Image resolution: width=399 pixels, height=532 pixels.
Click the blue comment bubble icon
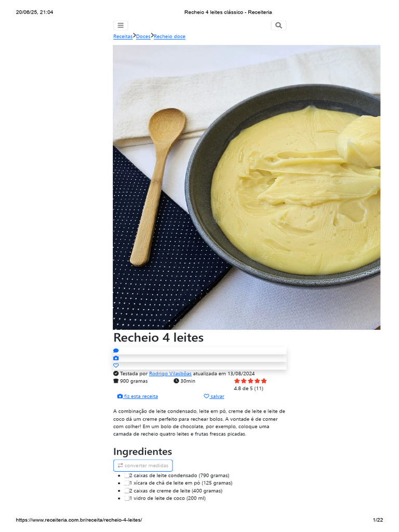116,351
